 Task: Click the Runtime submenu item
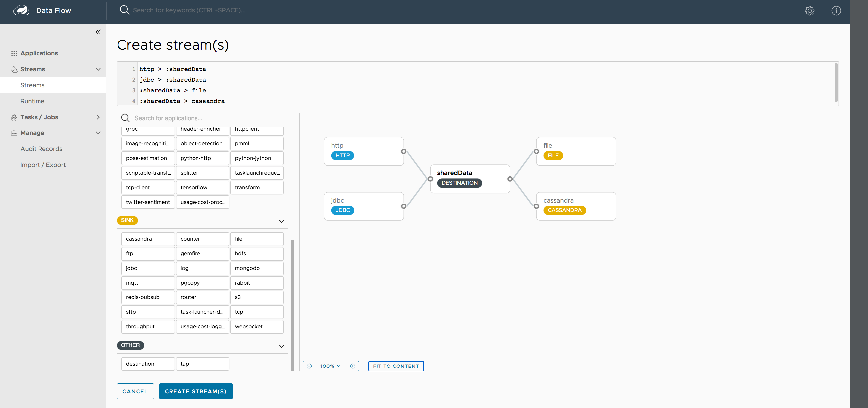32,101
